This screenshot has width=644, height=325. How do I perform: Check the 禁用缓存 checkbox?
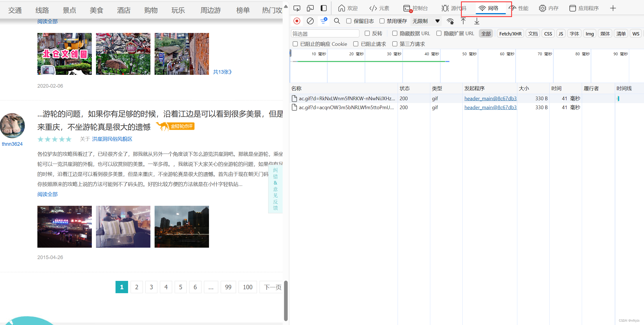(x=382, y=21)
